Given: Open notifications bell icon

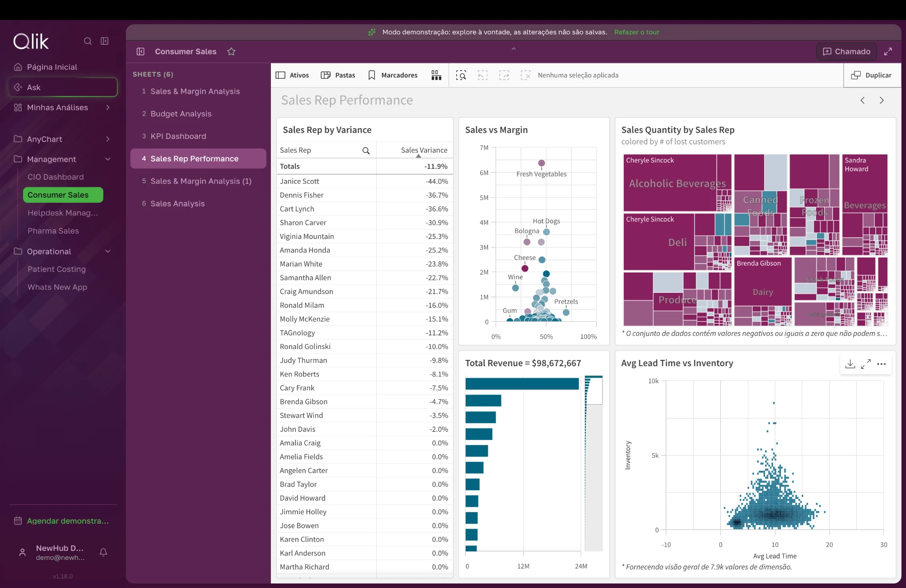Looking at the screenshot, I should 103,552.
